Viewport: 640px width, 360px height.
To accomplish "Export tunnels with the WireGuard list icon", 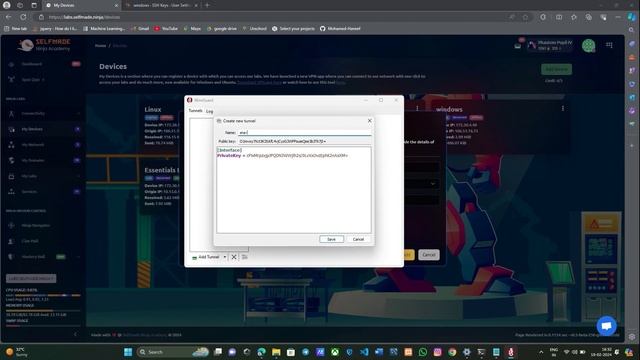I will 244,257.
